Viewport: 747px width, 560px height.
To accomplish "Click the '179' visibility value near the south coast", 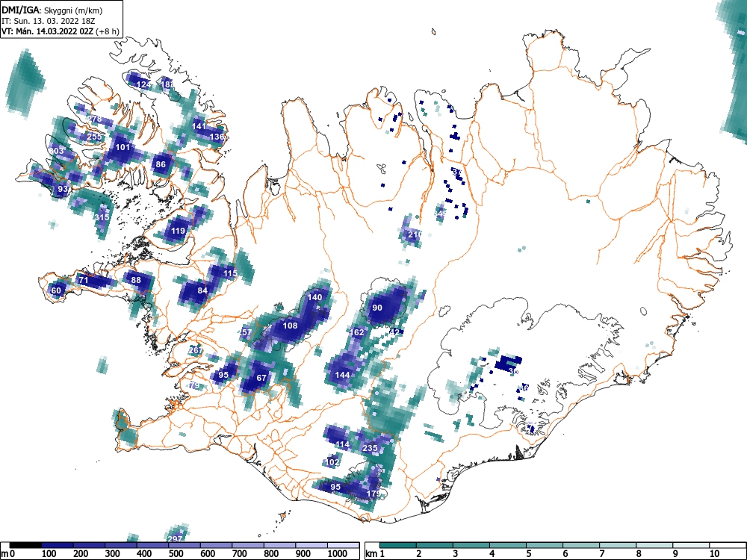I will pos(374,494).
